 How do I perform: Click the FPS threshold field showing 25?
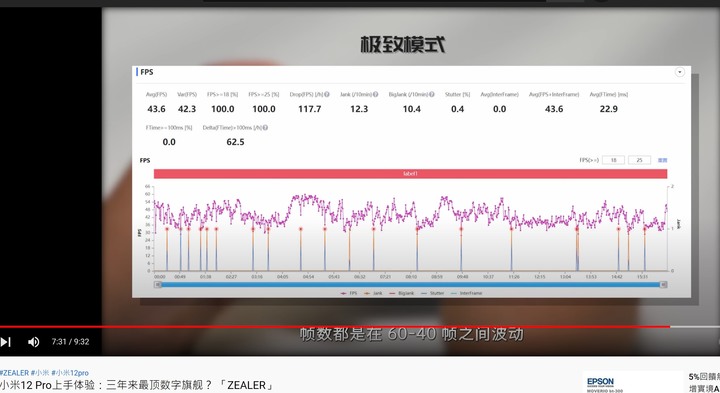pos(639,160)
